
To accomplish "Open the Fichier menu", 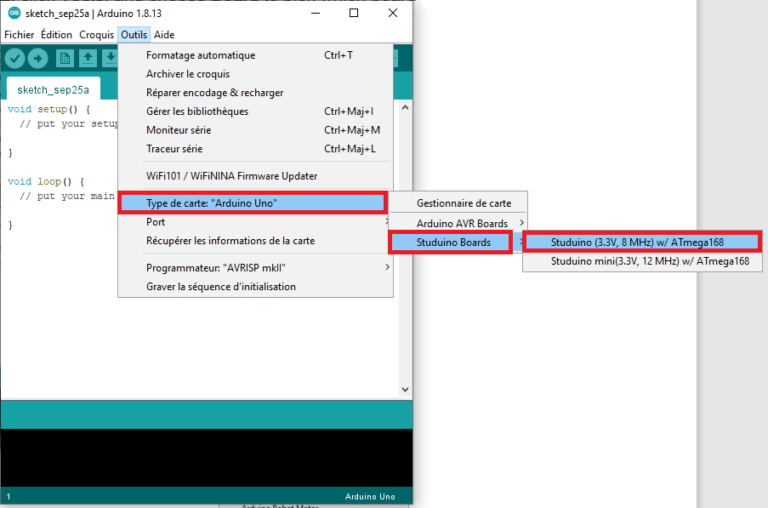I will point(19,34).
